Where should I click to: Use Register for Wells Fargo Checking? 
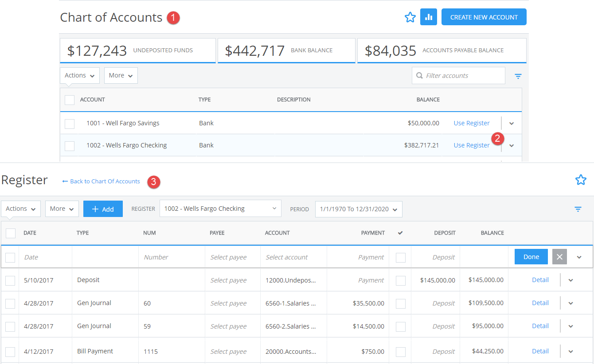pos(472,145)
